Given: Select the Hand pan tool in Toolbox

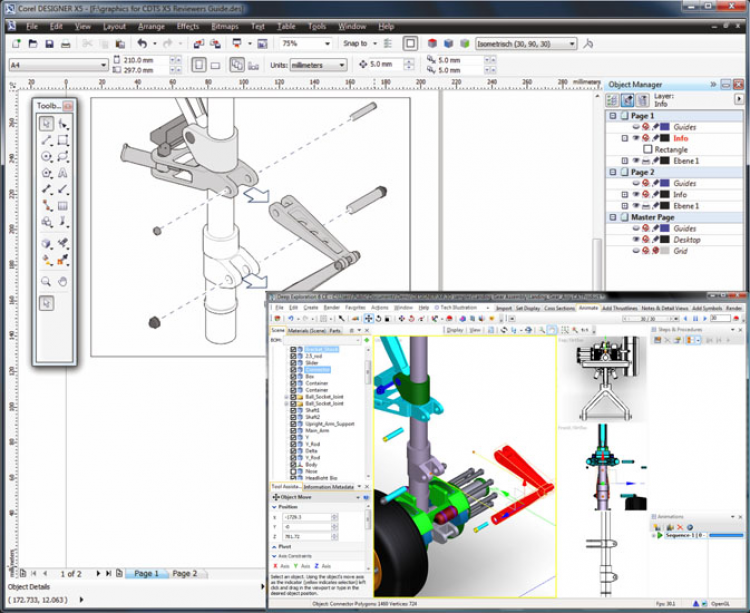Looking at the screenshot, I should coord(63,282).
